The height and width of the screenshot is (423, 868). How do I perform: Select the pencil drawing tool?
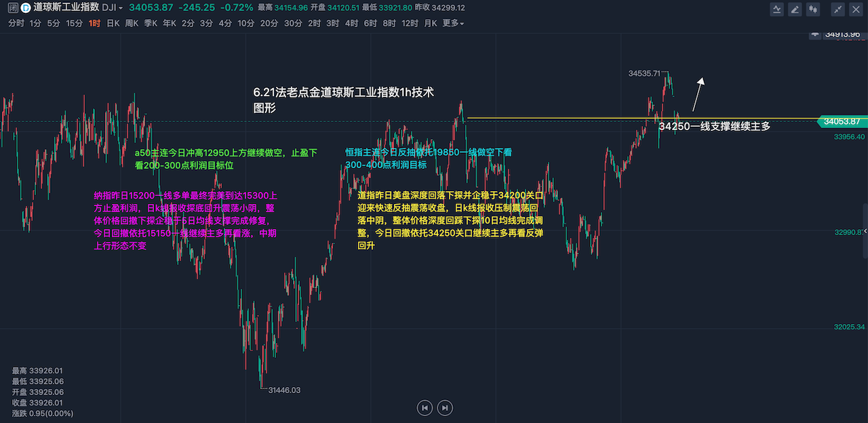795,9
